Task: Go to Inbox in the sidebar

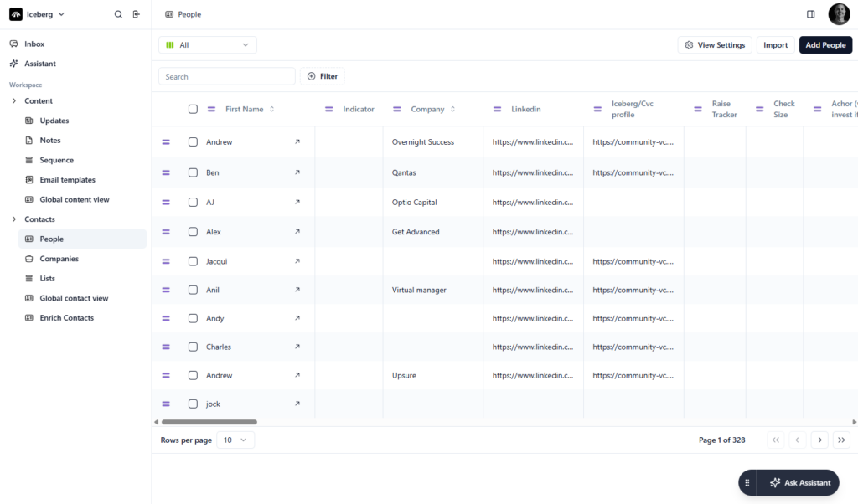Action: click(34, 44)
